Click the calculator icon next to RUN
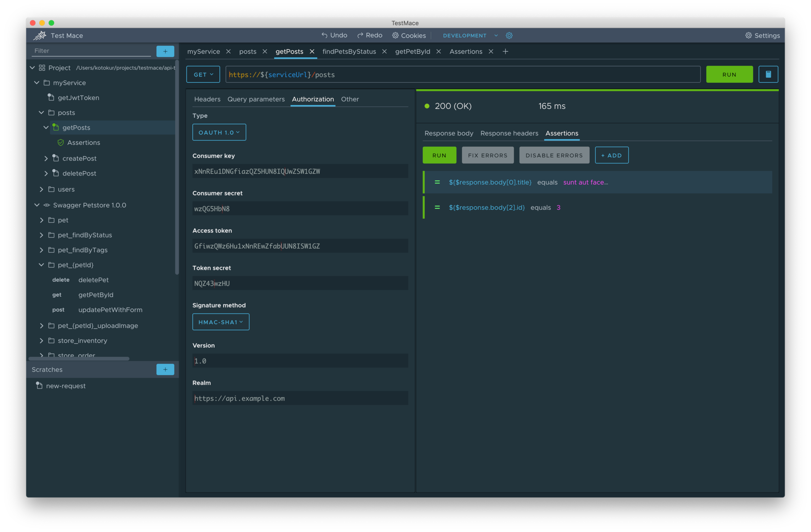The image size is (811, 532). pos(768,74)
